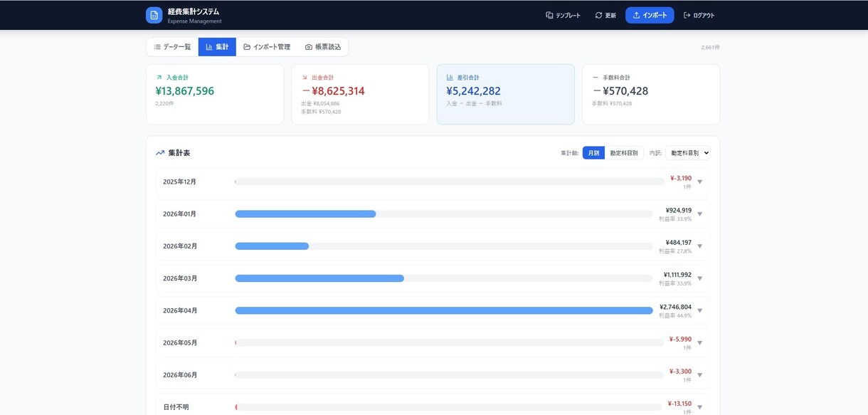Click the ¥-5,990 value

680,339
